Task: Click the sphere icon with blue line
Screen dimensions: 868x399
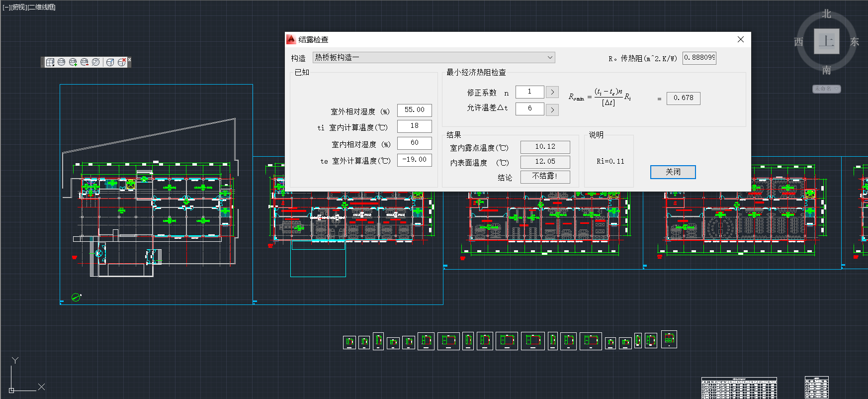Action: [x=110, y=62]
